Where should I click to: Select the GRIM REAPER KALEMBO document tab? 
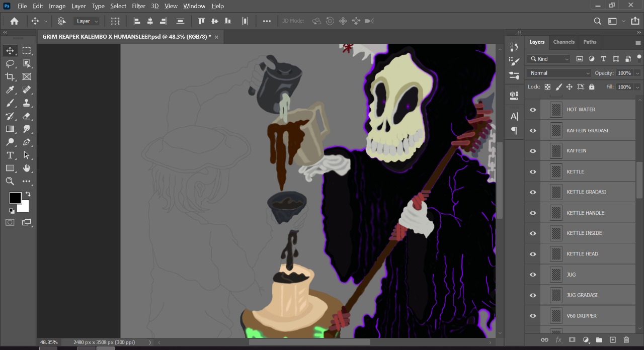tap(127, 37)
